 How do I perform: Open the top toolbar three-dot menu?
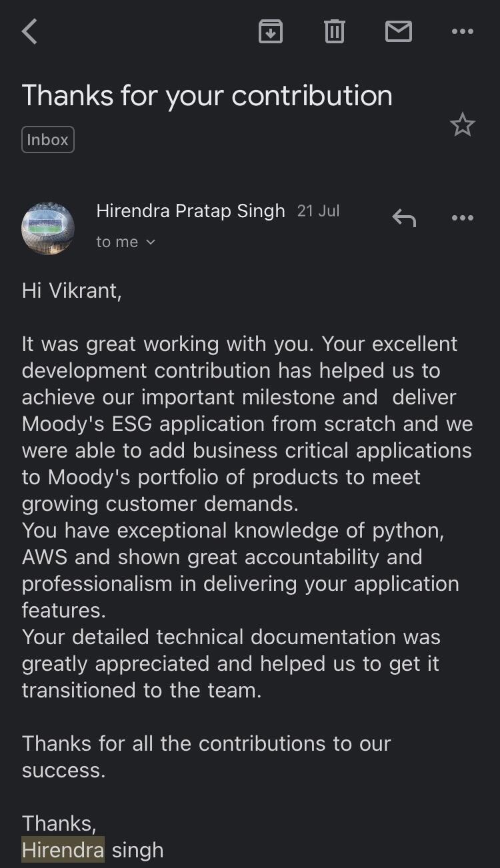(462, 31)
